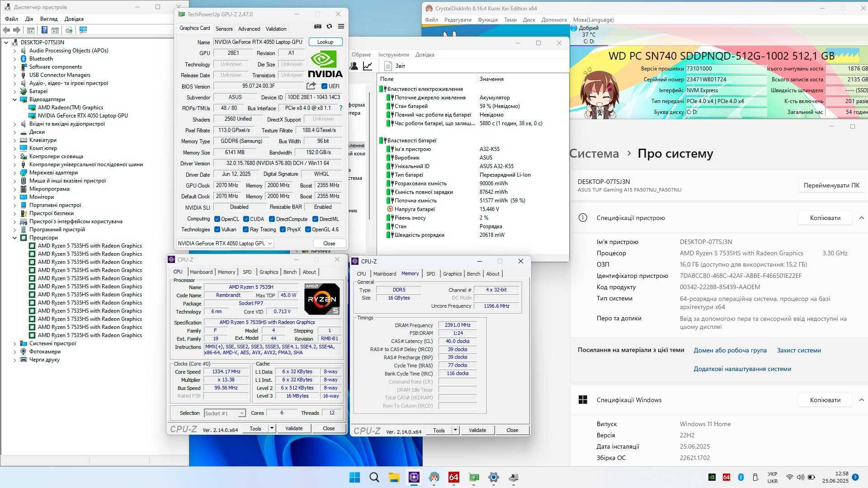Viewport: 868px width, 488px height.
Task: Click the GPU-Z green card taskbar icon
Action: 474,477
